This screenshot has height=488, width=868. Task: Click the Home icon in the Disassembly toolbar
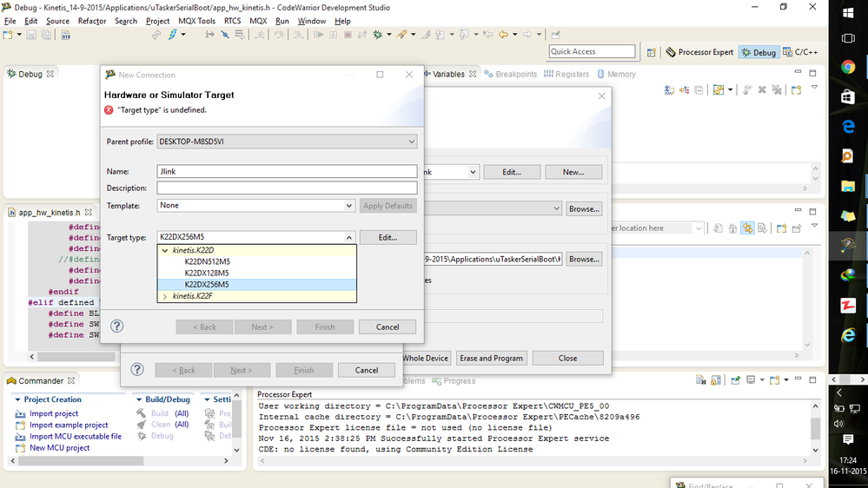click(733, 228)
